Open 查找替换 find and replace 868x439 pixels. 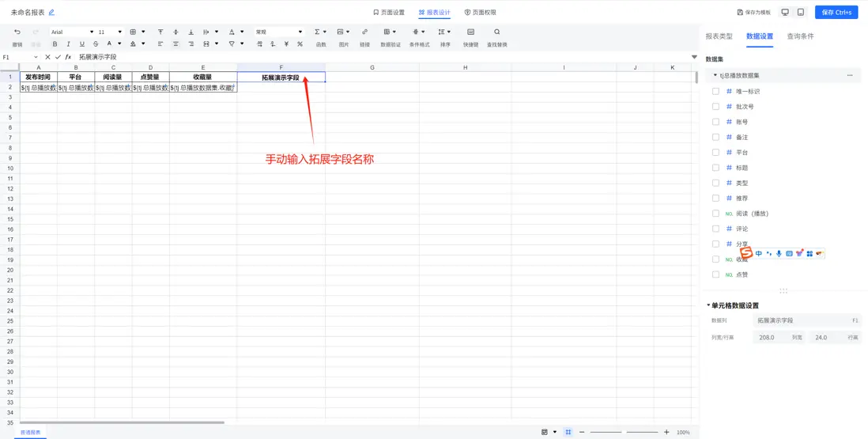pyautogui.click(x=496, y=37)
